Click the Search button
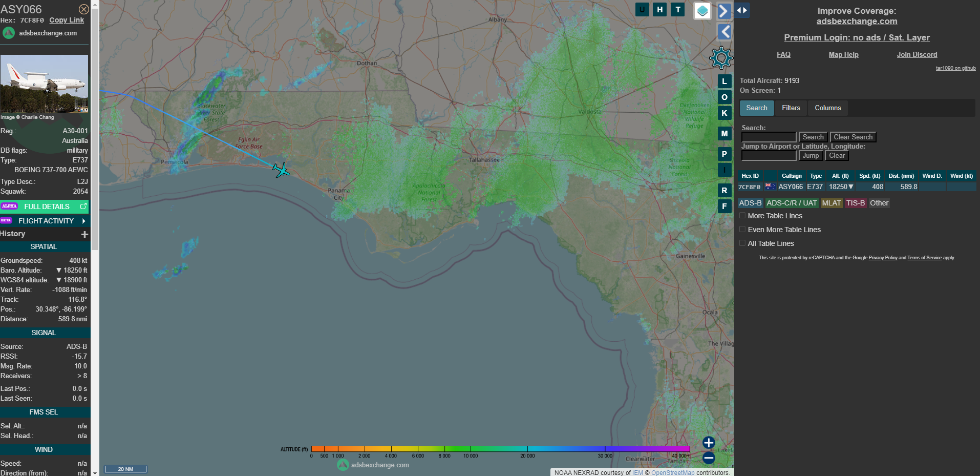This screenshot has height=476, width=980. (813, 137)
